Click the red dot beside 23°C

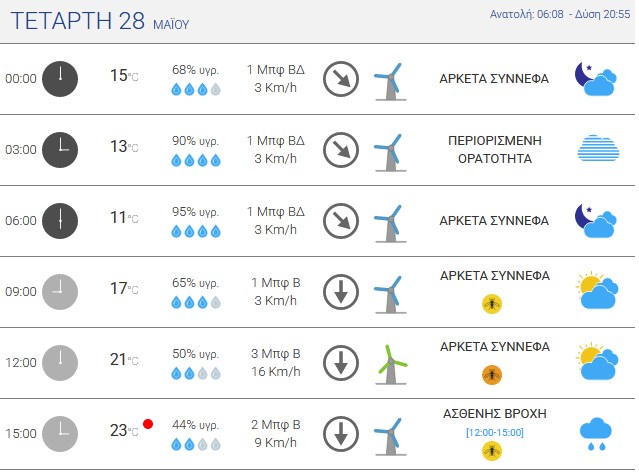coord(148,424)
